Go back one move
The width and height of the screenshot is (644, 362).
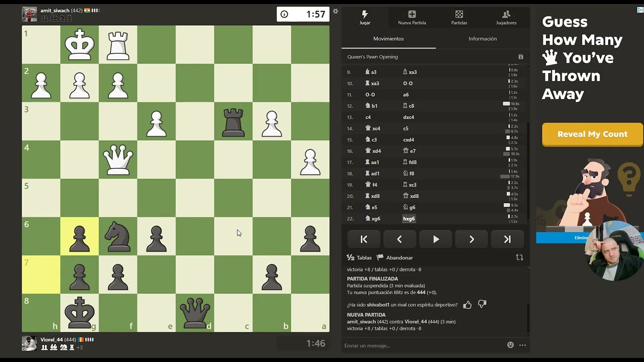(x=399, y=239)
